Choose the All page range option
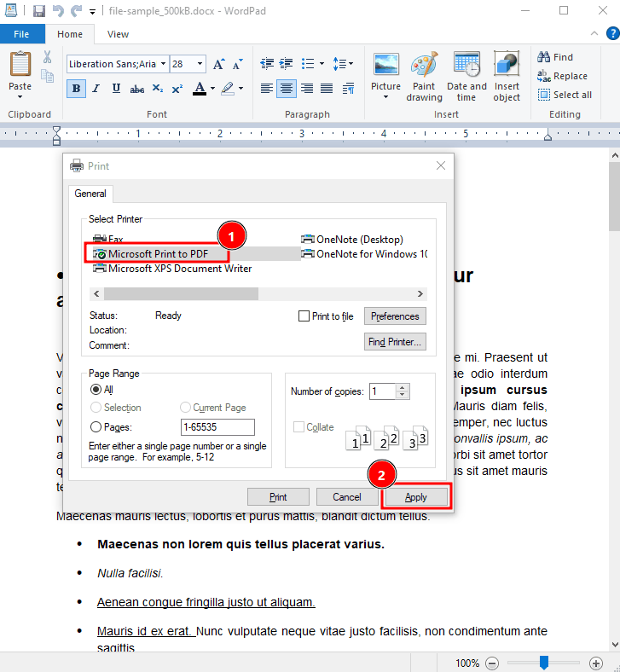The width and height of the screenshot is (620, 672). pos(96,389)
